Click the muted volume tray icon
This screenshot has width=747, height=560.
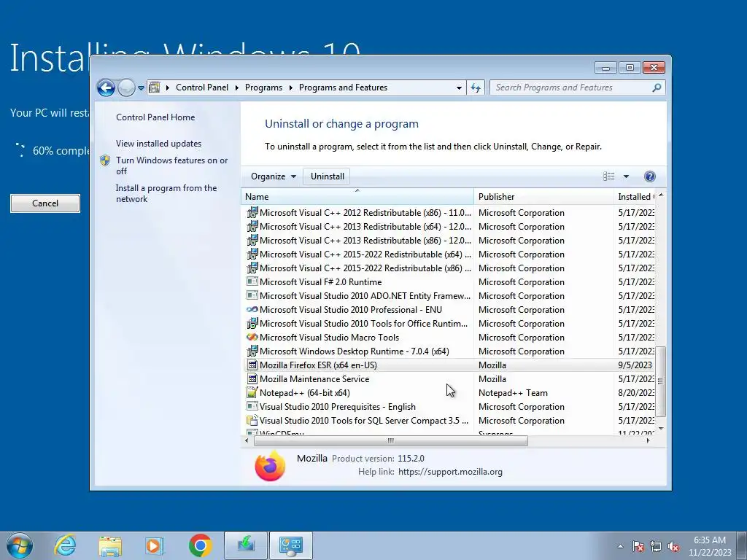[673, 546]
